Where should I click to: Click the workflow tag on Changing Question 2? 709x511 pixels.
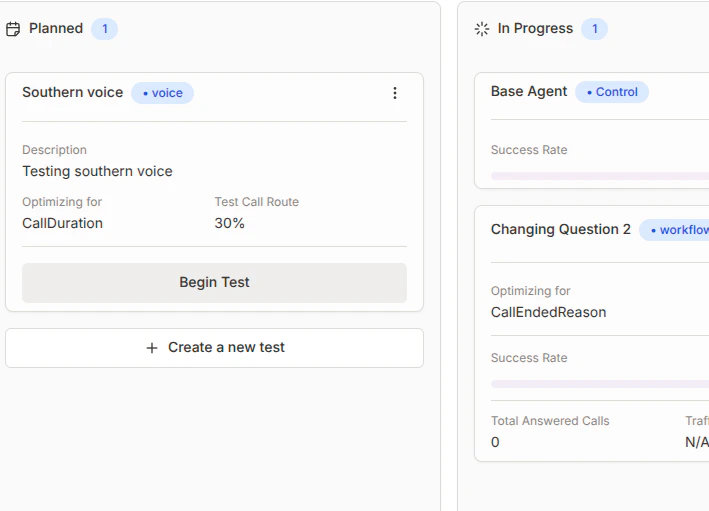click(x=674, y=230)
